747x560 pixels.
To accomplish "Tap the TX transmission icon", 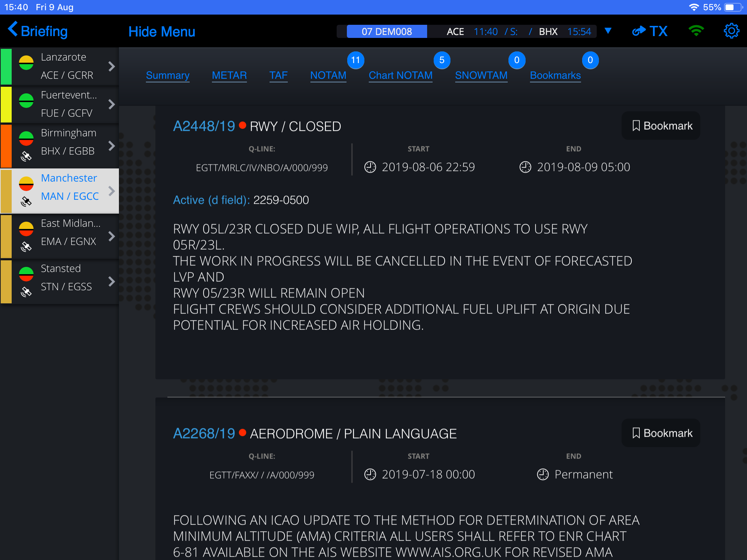I will click(648, 31).
